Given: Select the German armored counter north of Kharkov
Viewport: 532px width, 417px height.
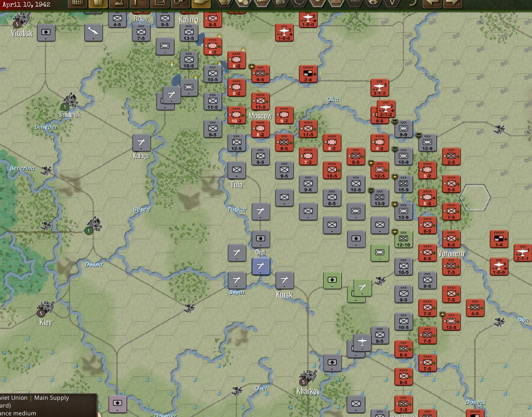Looking at the screenshot, I should (332, 363).
